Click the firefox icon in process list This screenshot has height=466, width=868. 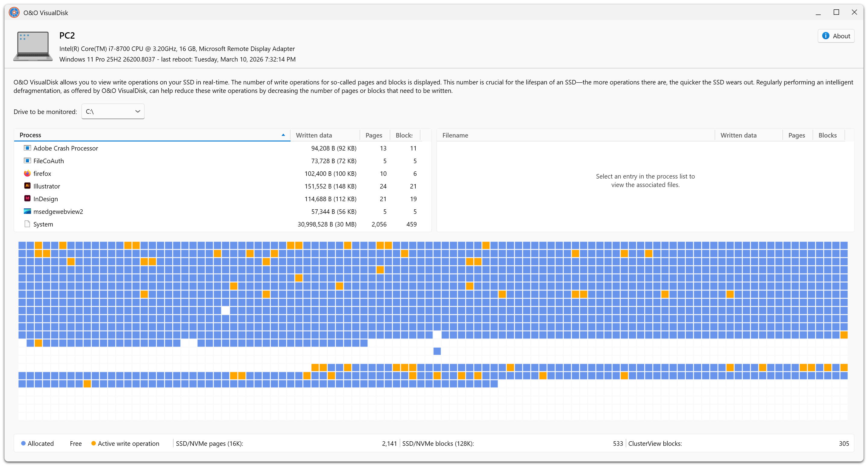click(x=27, y=173)
